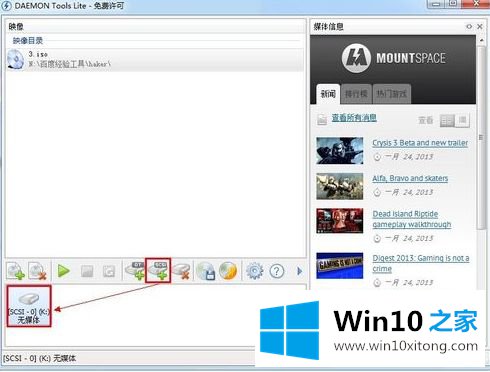Click the Dead Island Riptide thumbnail
490x372 pixels.
click(x=340, y=221)
